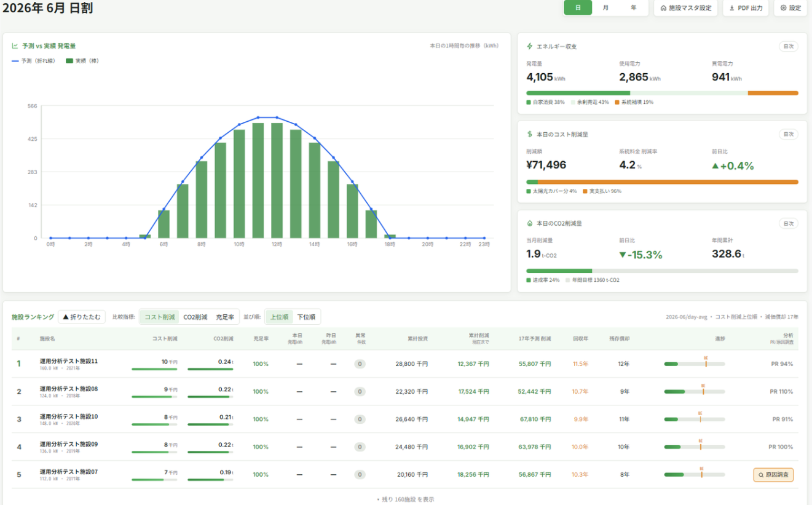Image resolution: width=812 pixels, height=505 pixels.
Task: Sort the ranking by 下位順
Action: [306, 317]
